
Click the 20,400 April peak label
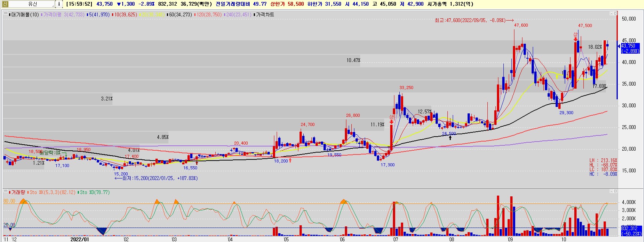tap(241, 143)
